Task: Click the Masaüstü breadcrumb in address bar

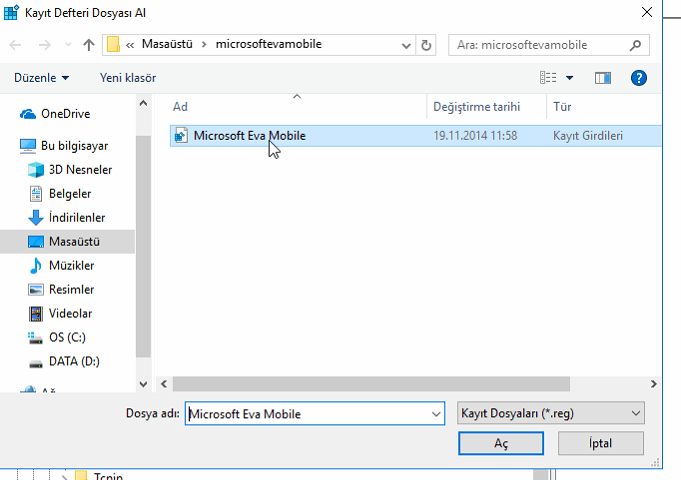Action: (x=167, y=44)
